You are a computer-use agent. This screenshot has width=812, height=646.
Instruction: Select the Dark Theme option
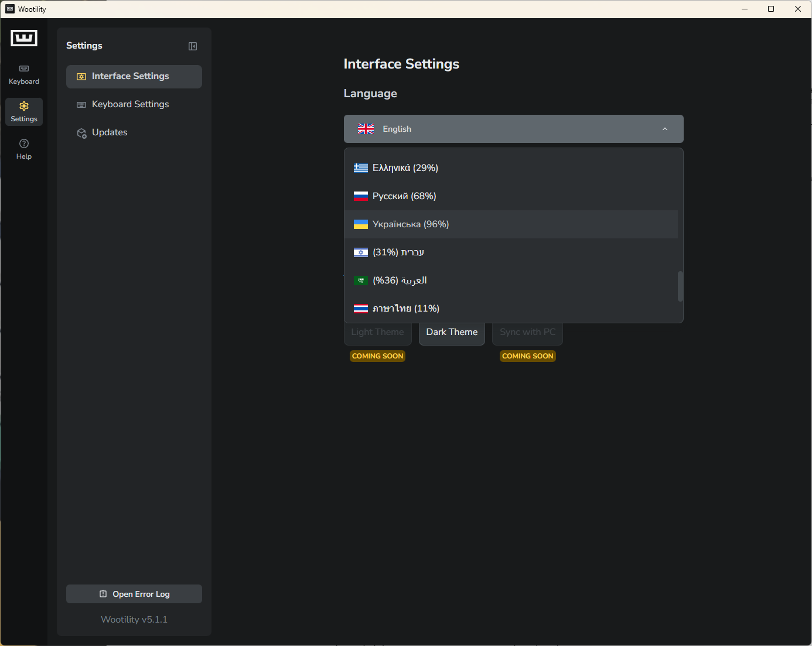coord(452,332)
